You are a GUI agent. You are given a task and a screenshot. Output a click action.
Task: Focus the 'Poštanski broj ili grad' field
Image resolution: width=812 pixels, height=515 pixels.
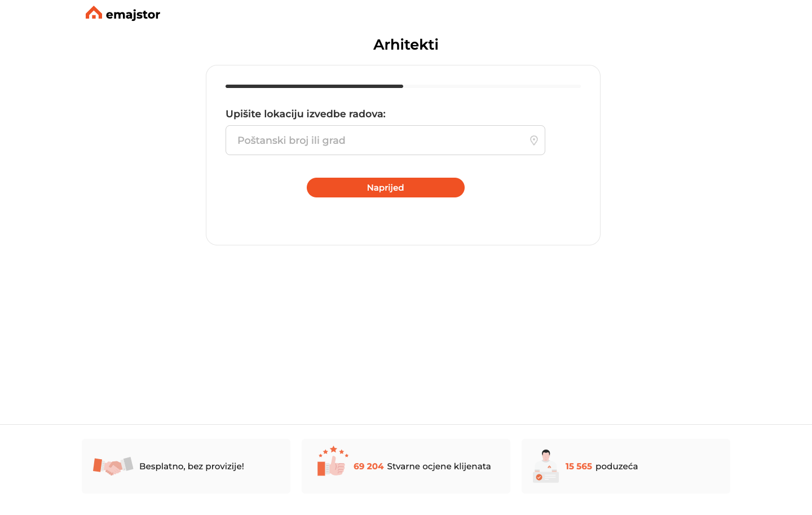tap(378, 140)
